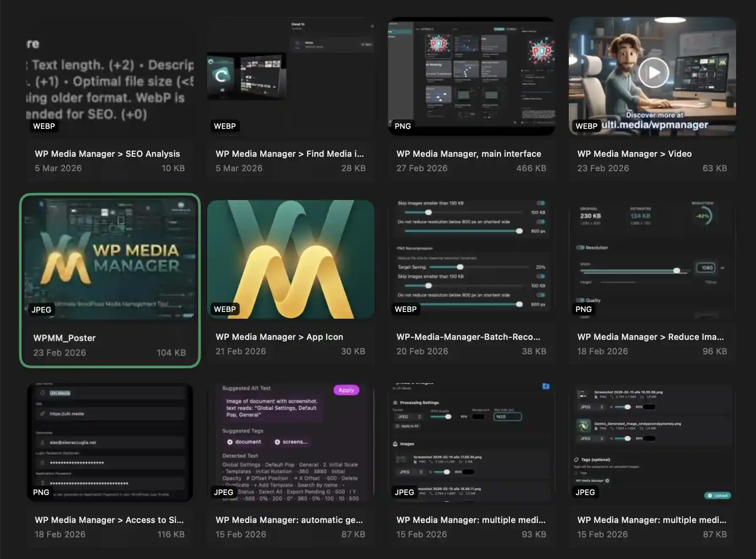Open the multiple medi... thumbnail showing Processing Settings
The width and height of the screenshot is (756, 559).
pos(471,442)
